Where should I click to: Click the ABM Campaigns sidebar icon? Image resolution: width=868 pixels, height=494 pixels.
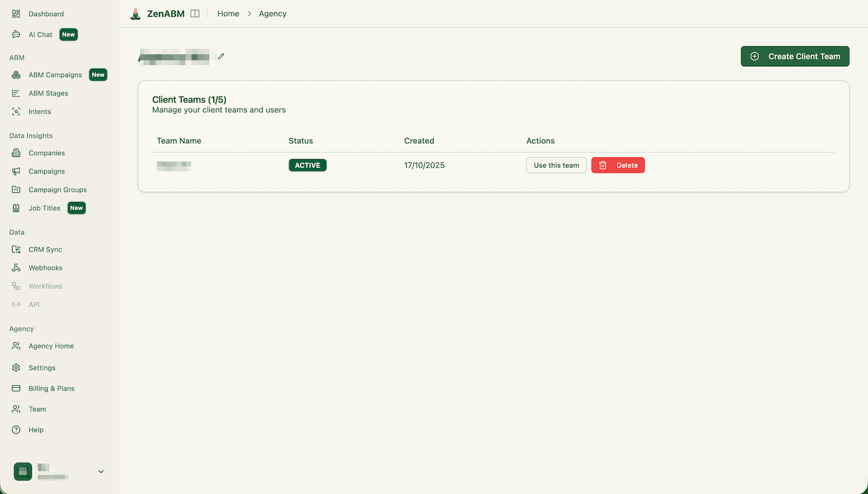pyautogui.click(x=16, y=75)
